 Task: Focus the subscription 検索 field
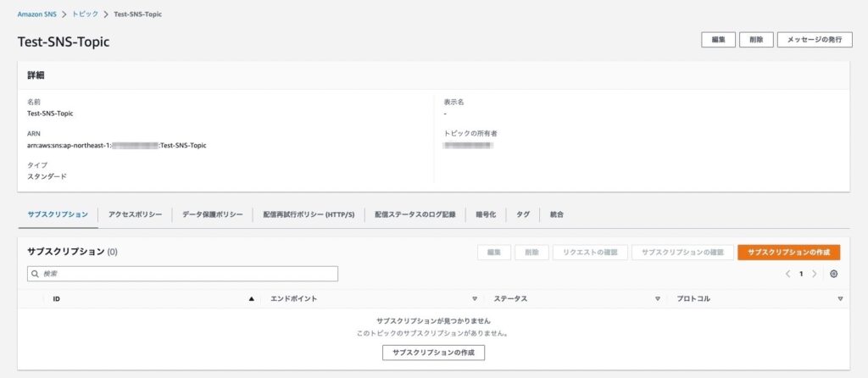coord(183,274)
